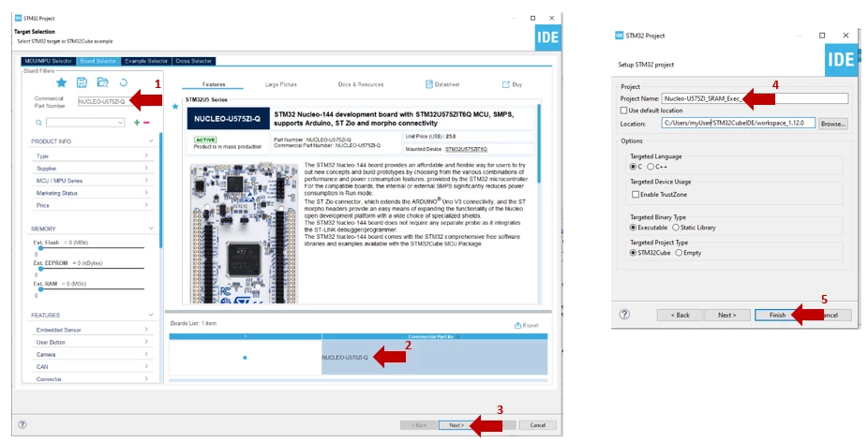Click Cancel in the Target Selection window
868x443 pixels.
[537, 425]
